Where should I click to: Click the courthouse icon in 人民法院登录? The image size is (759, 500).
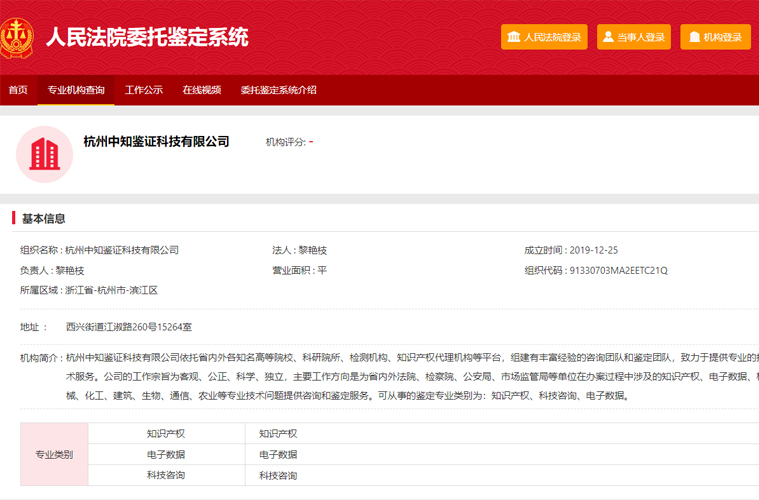point(514,37)
